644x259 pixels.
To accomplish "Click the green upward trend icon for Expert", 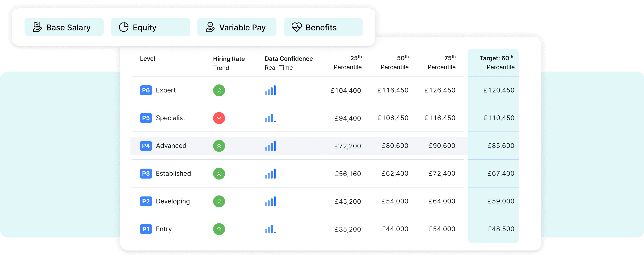I will (x=219, y=90).
